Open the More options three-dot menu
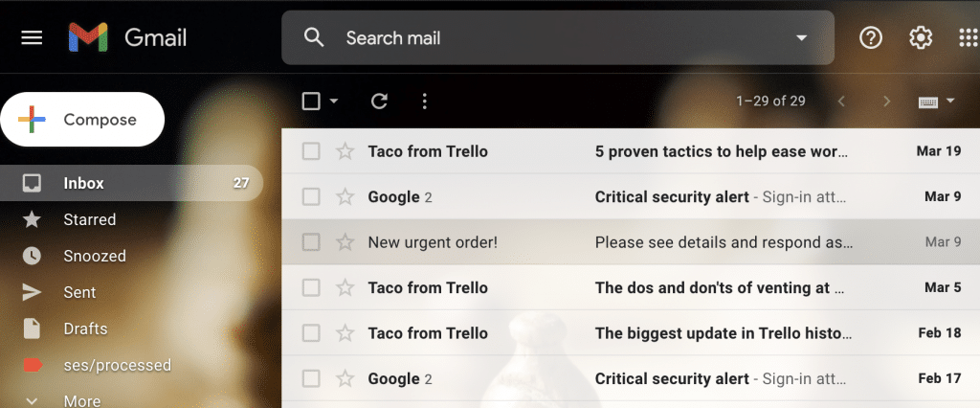The height and width of the screenshot is (408, 980). pos(425,102)
